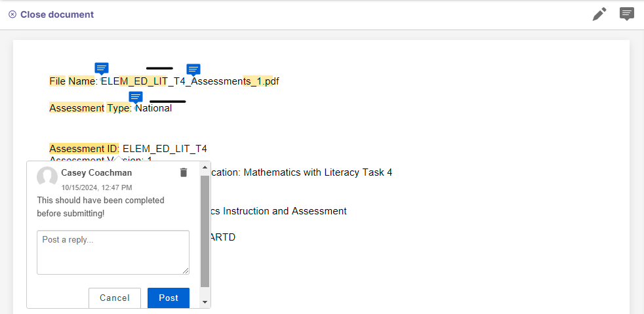Click inside the Post a reply box
This screenshot has width=644, height=314.
113,252
